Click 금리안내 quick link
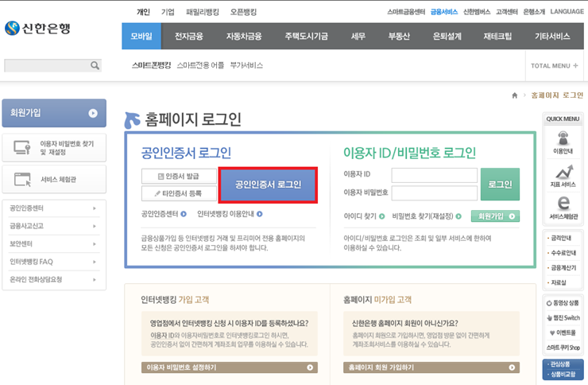This screenshot has height=385, width=588. click(x=559, y=239)
